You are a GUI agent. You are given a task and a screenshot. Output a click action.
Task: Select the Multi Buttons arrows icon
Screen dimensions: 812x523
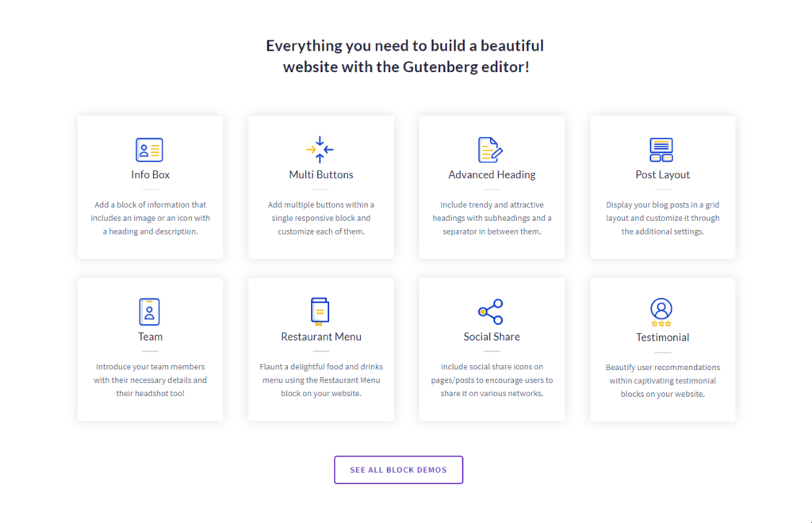[x=320, y=150]
